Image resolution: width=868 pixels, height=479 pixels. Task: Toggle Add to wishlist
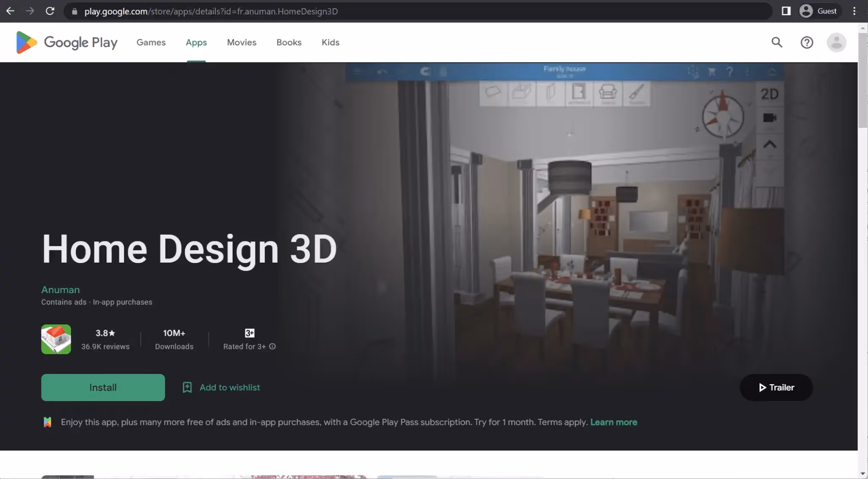pyautogui.click(x=220, y=387)
